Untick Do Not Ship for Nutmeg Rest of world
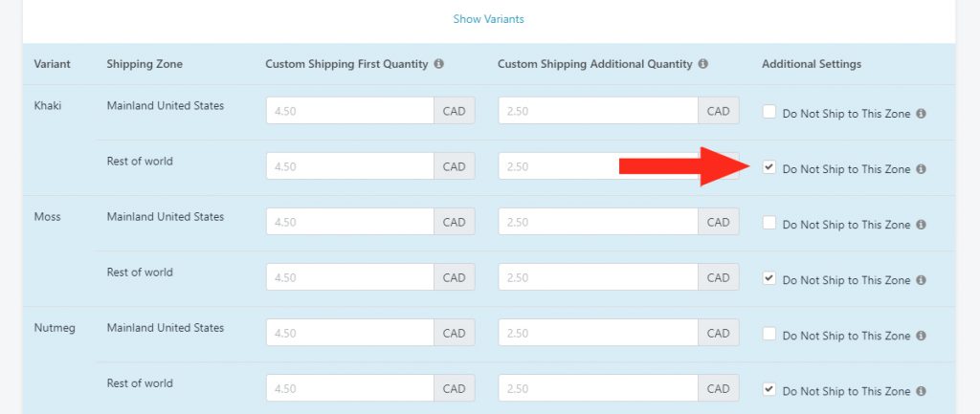 [769, 390]
